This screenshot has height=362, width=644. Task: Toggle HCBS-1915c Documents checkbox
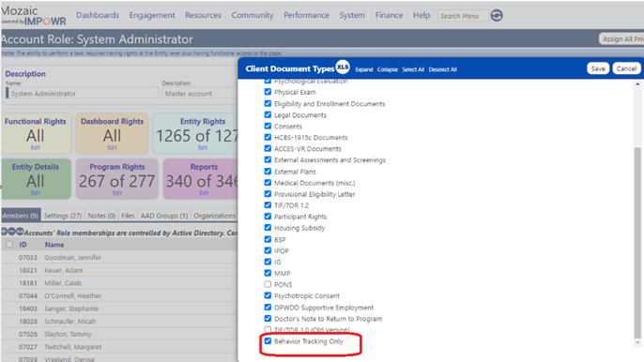268,137
